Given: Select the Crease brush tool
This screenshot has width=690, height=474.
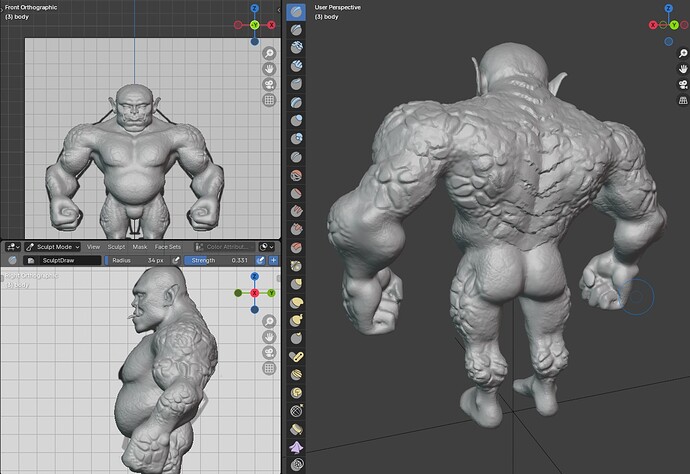Looking at the screenshot, I should [296, 157].
